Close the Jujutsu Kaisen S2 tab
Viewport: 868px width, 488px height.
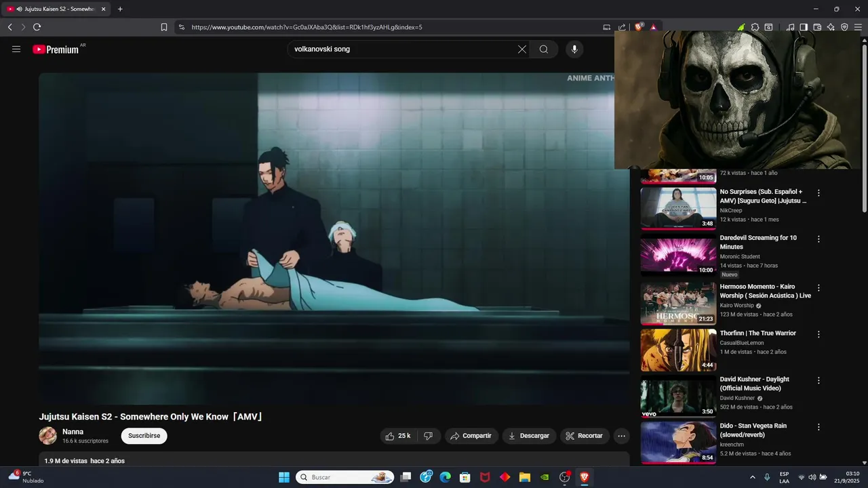[104, 9]
